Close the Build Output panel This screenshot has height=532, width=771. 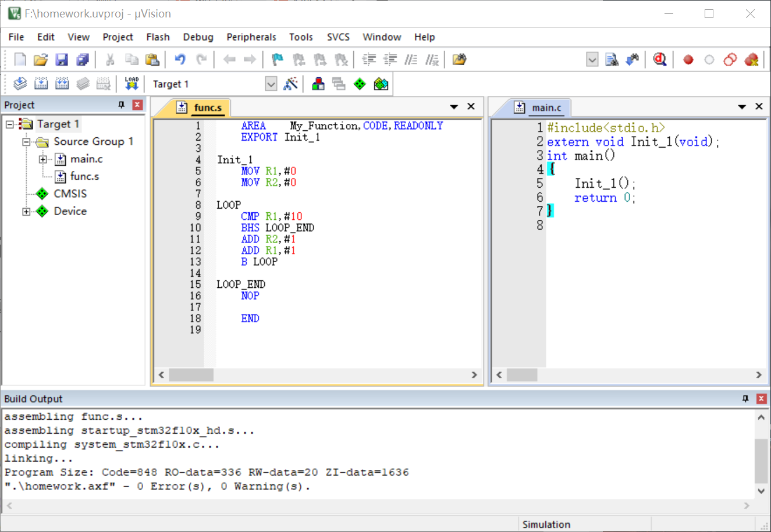click(761, 399)
